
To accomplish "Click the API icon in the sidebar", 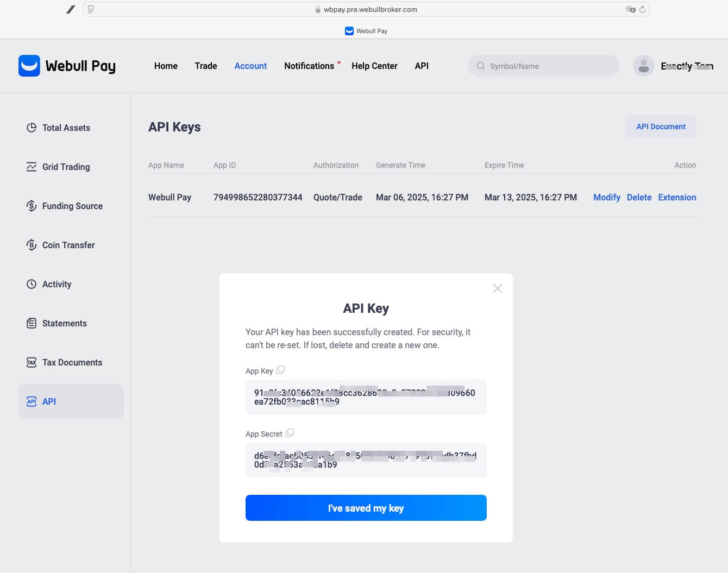I will pyautogui.click(x=32, y=401).
